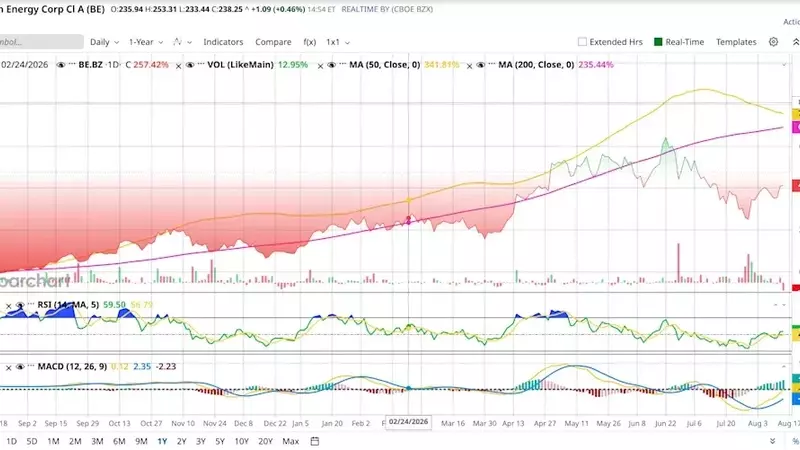Select the 6M range
The height and width of the screenshot is (450, 800).
point(119,441)
